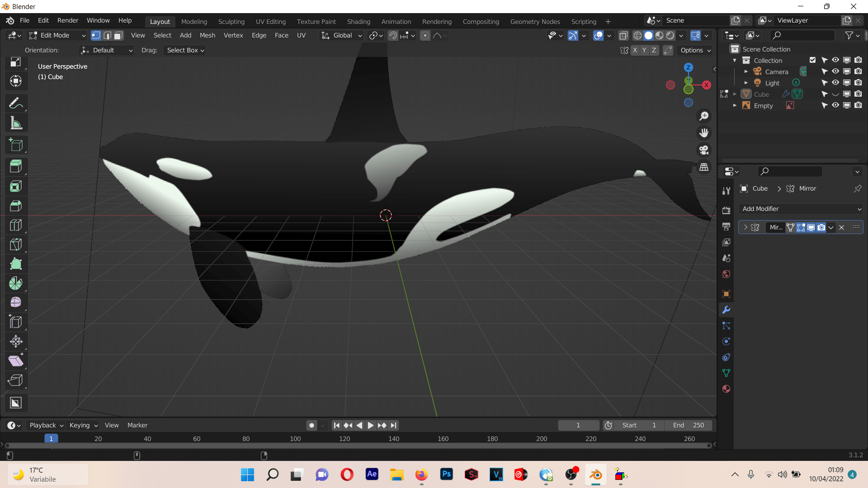Viewport: 868px width, 488px height.
Task: Click Marker in timeline header
Action: point(137,425)
